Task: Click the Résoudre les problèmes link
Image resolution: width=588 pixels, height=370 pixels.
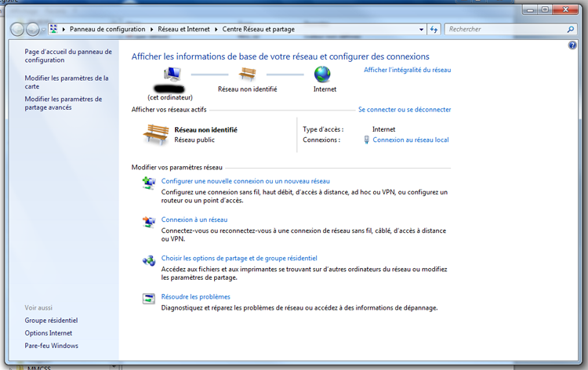Action: click(x=195, y=297)
